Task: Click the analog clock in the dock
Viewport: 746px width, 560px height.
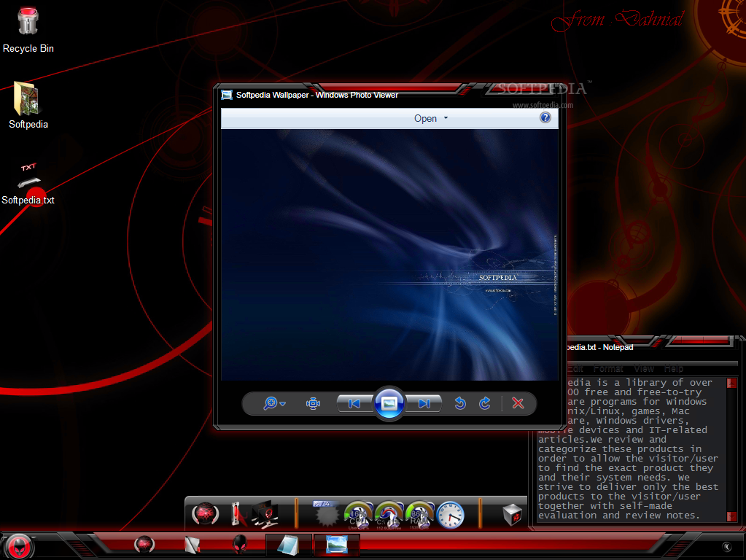Action: (x=450, y=515)
